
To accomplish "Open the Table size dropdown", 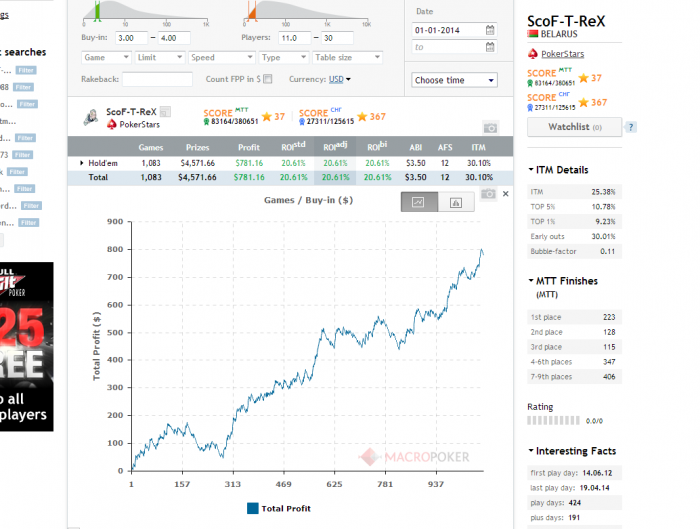I will pos(347,58).
